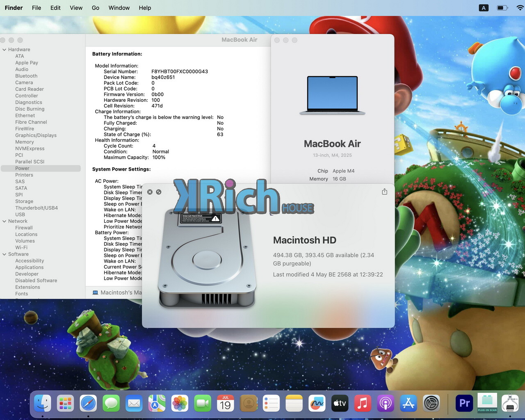Select Thunderbolt/USB4 in the sidebar

(x=37, y=208)
